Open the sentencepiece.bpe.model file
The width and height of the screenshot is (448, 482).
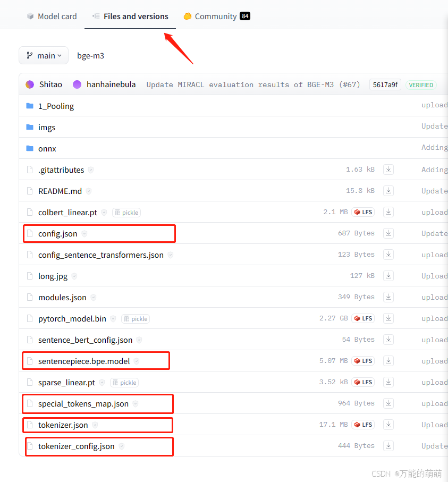click(x=84, y=361)
